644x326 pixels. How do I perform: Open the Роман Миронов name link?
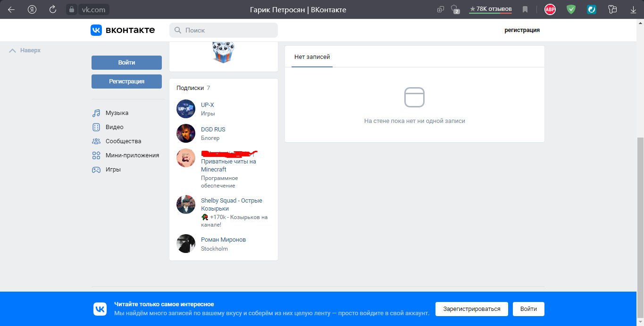point(223,240)
